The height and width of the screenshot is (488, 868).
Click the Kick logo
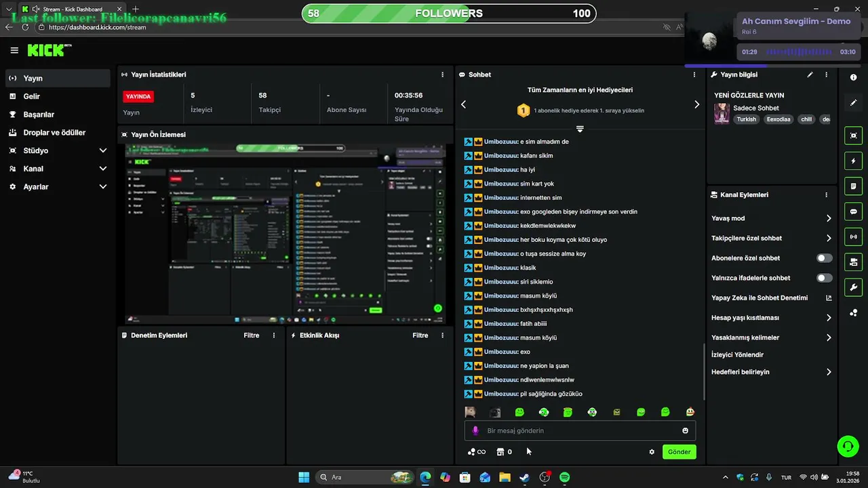tap(49, 50)
